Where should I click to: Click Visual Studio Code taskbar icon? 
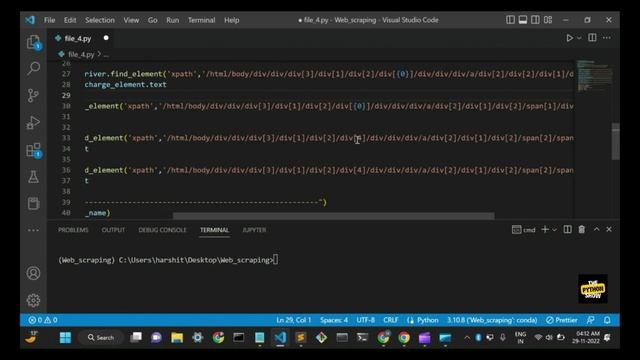pyautogui.click(x=280, y=338)
